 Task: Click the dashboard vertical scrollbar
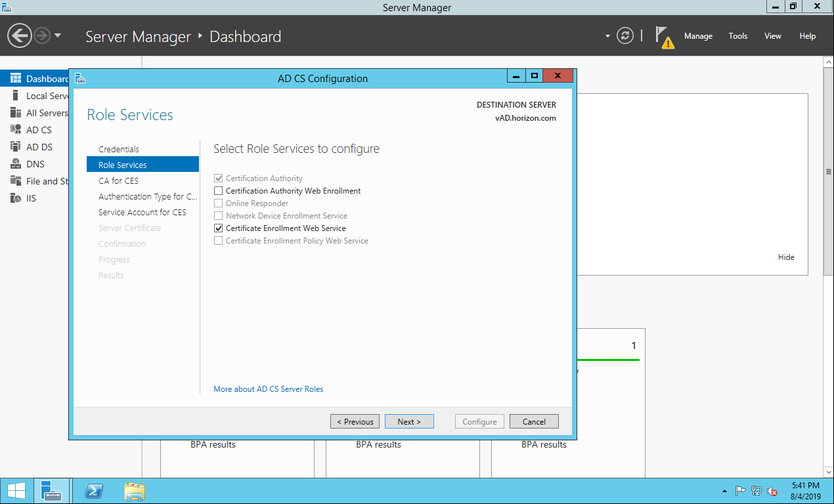828,172
